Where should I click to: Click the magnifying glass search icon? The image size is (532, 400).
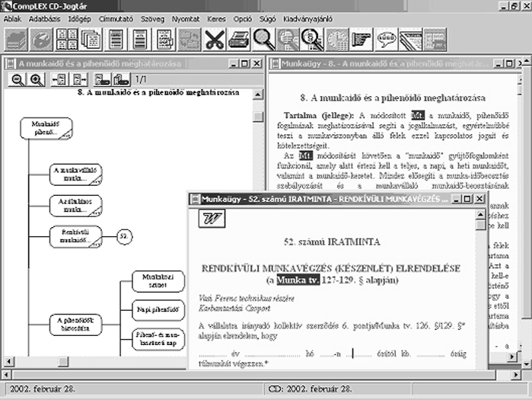[x=263, y=40]
